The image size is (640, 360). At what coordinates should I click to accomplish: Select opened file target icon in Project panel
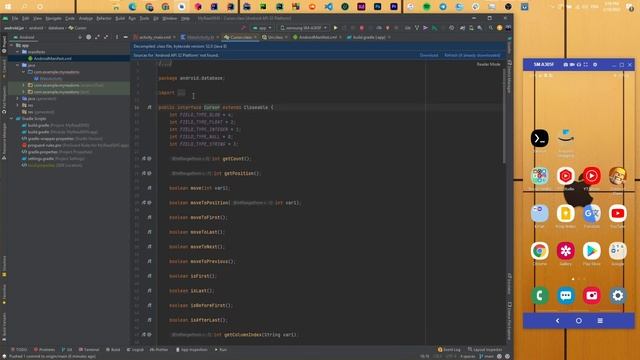coord(89,37)
